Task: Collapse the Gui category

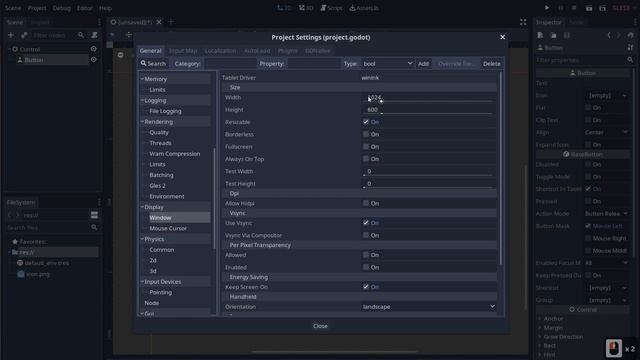Action: tap(142, 313)
